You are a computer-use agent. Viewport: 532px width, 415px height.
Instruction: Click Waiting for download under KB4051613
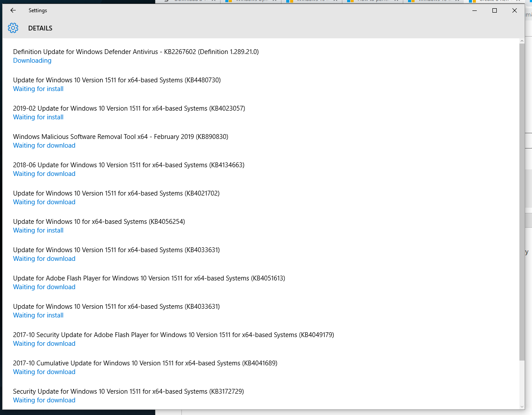pos(44,287)
